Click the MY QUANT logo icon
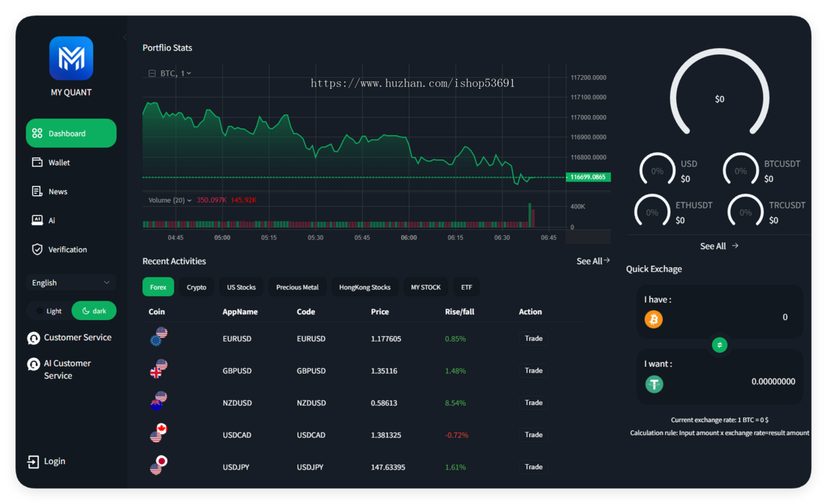The width and height of the screenshot is (827, 504). pos(71,59)
